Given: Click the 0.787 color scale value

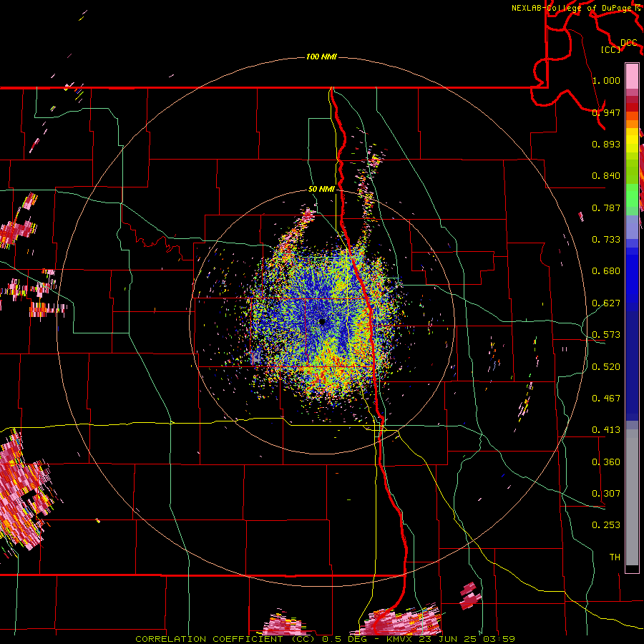Looking at the screenshot, I should coord(606,208).
